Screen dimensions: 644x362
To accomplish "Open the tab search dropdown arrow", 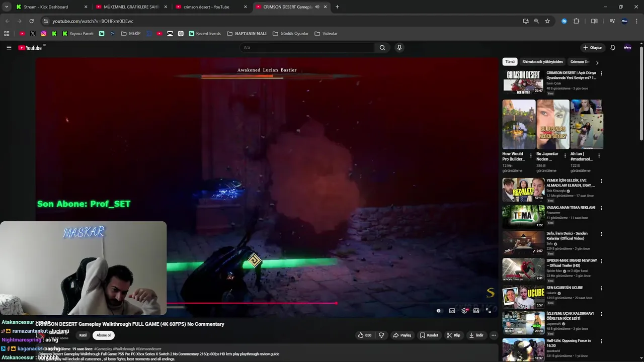I will coord(7,7).
